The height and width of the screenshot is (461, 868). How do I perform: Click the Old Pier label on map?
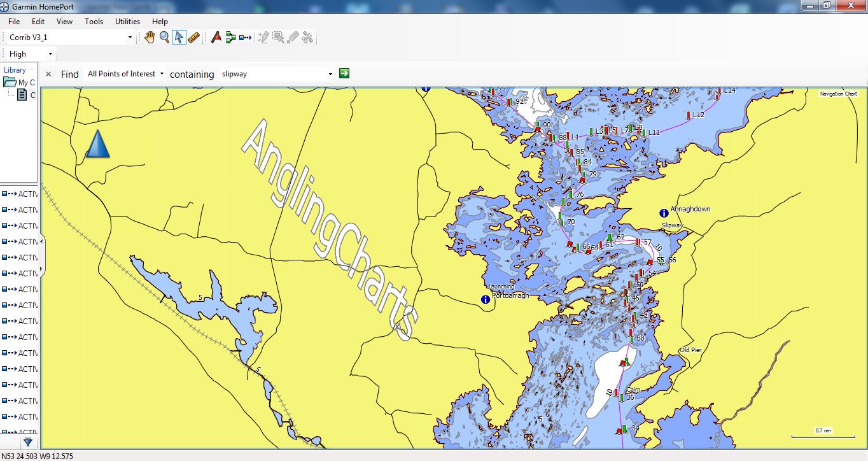pyautogui.click(x=690, y=350)
